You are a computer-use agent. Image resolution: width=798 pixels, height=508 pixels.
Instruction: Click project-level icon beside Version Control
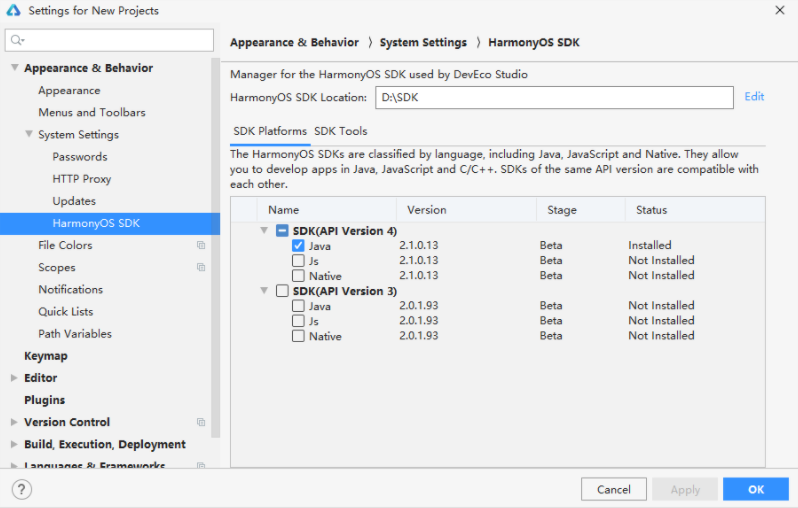[x=201, y=422]
